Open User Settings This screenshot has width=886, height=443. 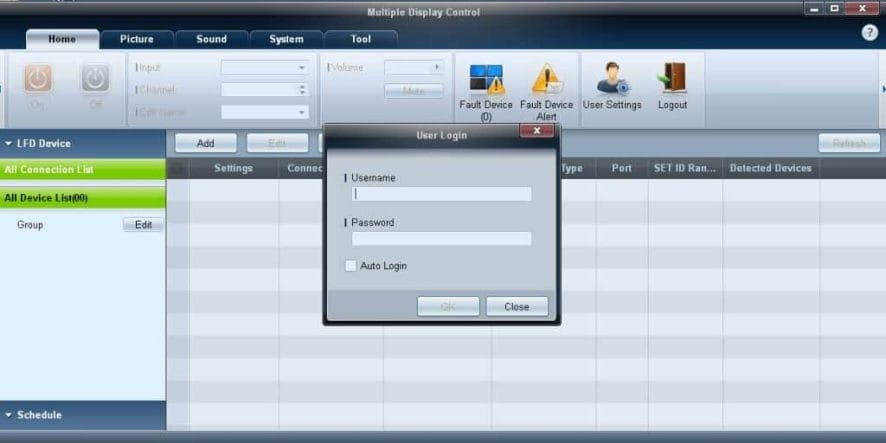[x=612, y=79]
